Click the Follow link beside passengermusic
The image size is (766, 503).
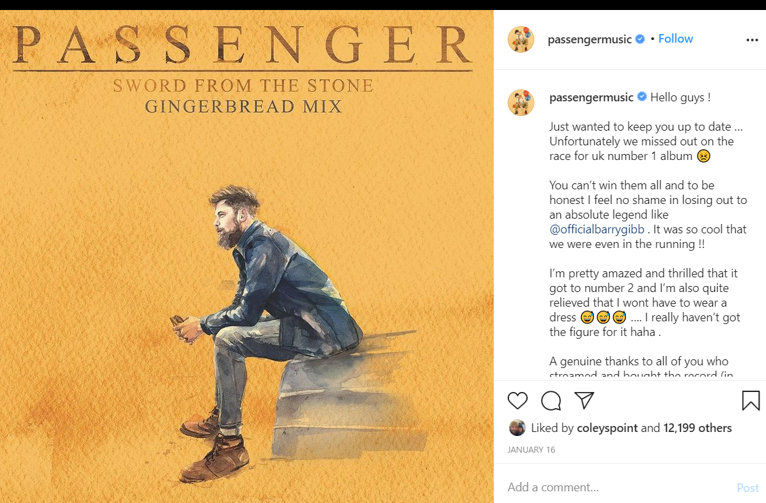click(x=675, y=39)
